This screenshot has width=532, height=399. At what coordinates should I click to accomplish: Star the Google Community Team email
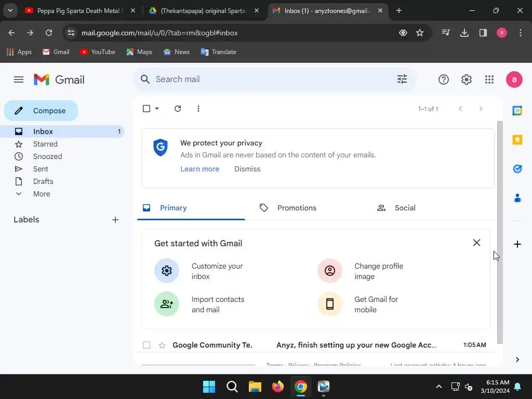tap(162, 345)
